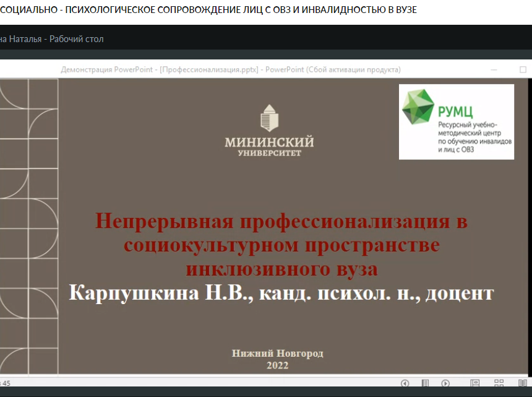Click the author line Карпушкина Н.В.
Viewport: 532px width, 397px height.
point(281,293)
